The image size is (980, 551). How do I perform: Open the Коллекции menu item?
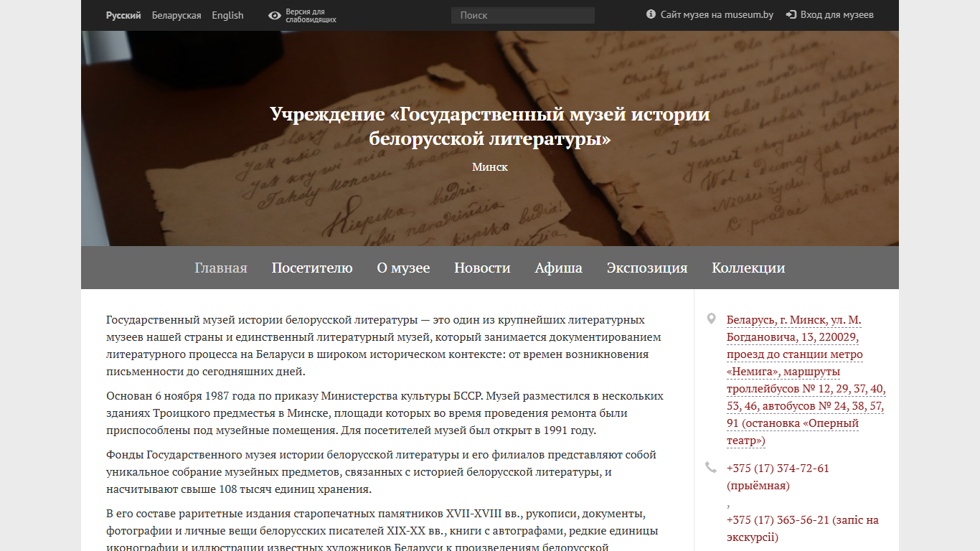click(748, 268)
